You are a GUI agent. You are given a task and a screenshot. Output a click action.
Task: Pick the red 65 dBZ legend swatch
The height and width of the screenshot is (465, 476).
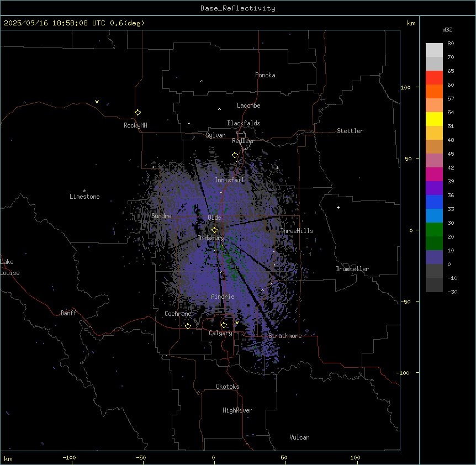click(434, 77)
